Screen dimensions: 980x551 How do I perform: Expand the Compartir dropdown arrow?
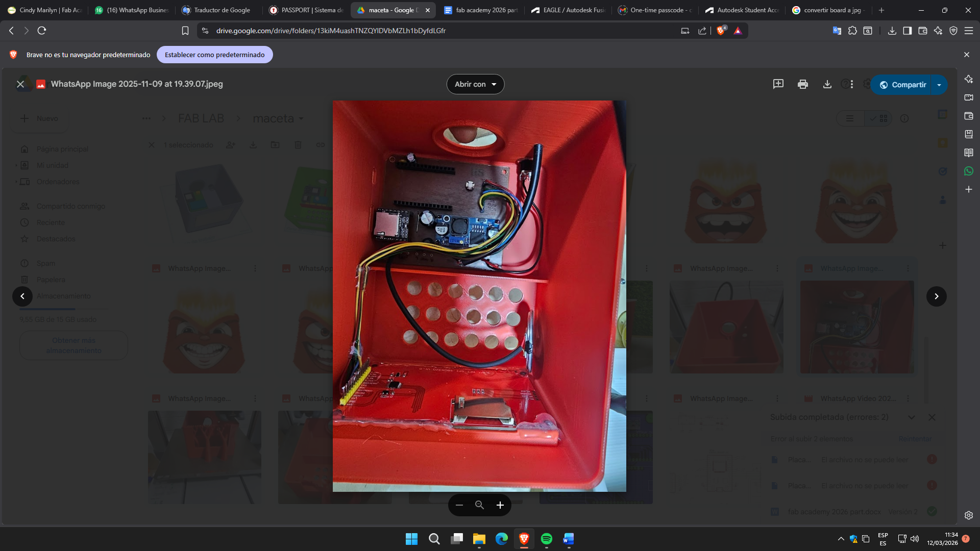tap(939, 85)
